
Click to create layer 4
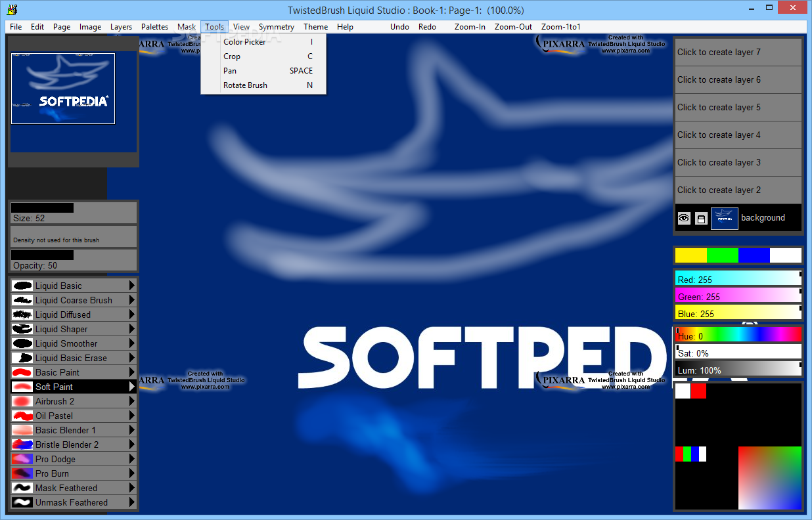coord(738,135)
